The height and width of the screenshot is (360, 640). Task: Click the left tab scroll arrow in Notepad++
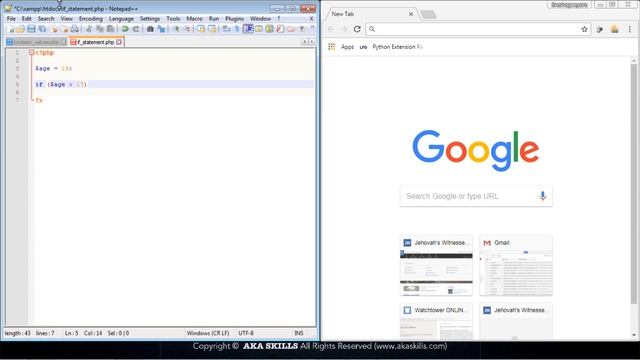(304, 42)
